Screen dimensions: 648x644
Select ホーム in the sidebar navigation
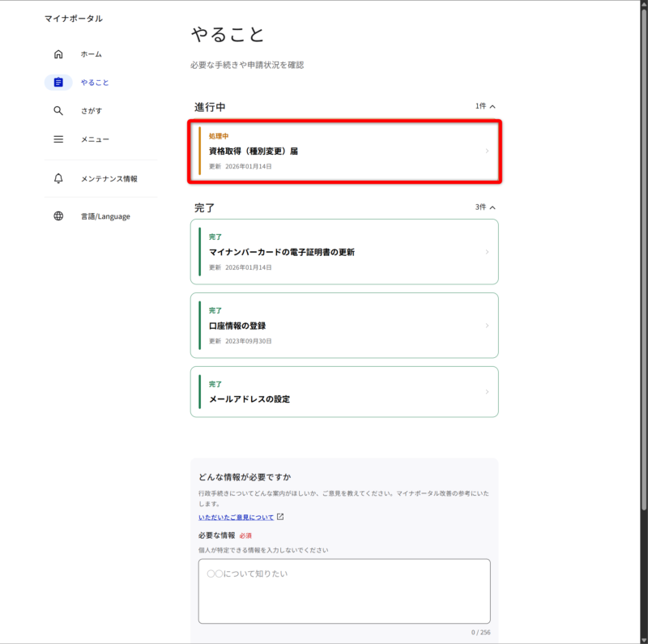(x=91, y=54)
